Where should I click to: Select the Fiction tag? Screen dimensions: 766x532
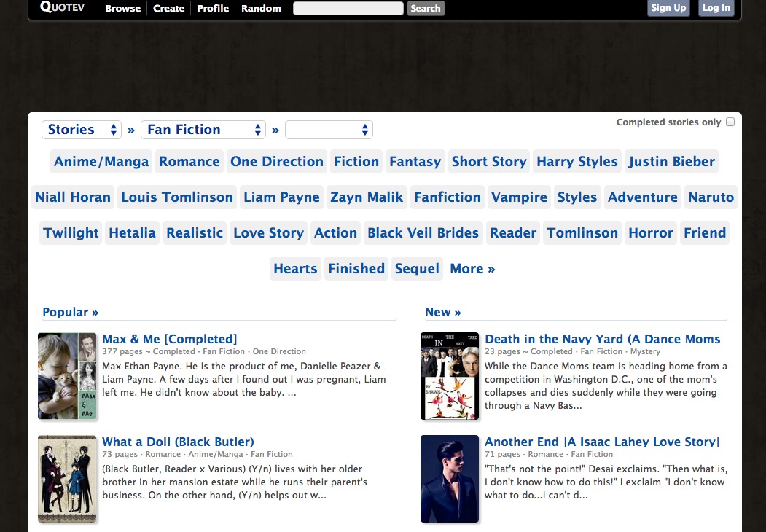click(356, 161)
